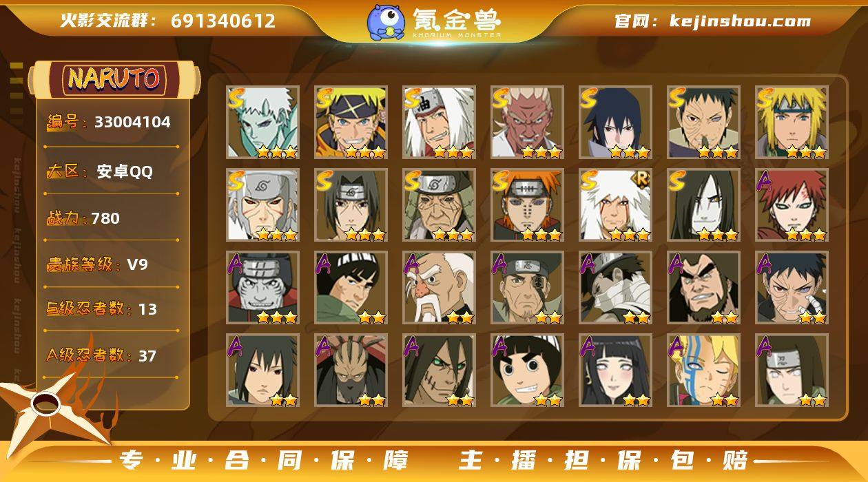Pick the blue-skinned Kisame portrait

click(x=262, y=287)
